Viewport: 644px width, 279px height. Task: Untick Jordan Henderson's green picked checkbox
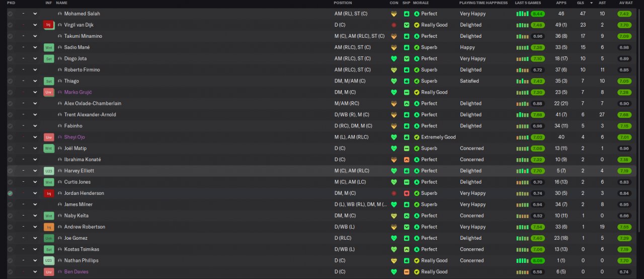[10, 193]
